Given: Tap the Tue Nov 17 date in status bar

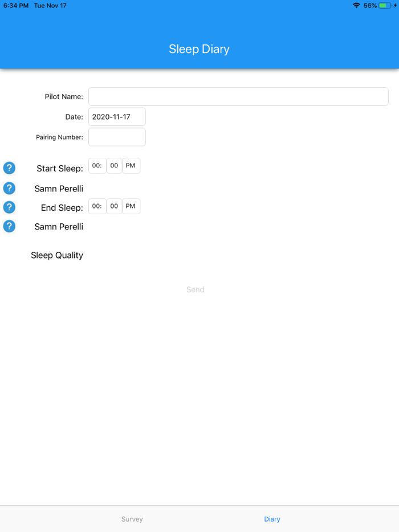Looking at the screenshot, I should point(50,6).
